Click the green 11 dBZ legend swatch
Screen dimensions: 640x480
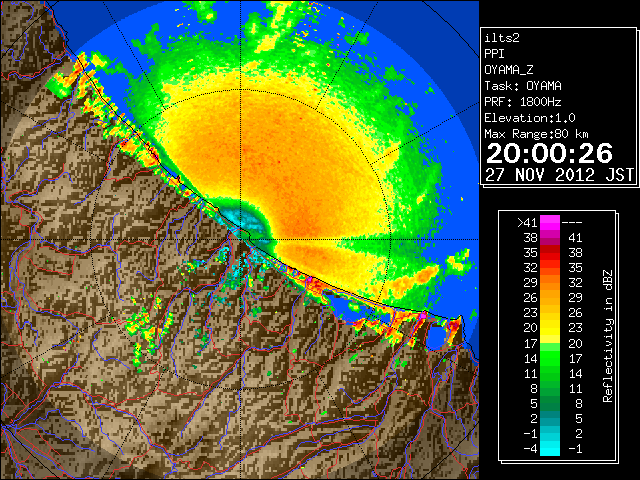coord(550,373)
